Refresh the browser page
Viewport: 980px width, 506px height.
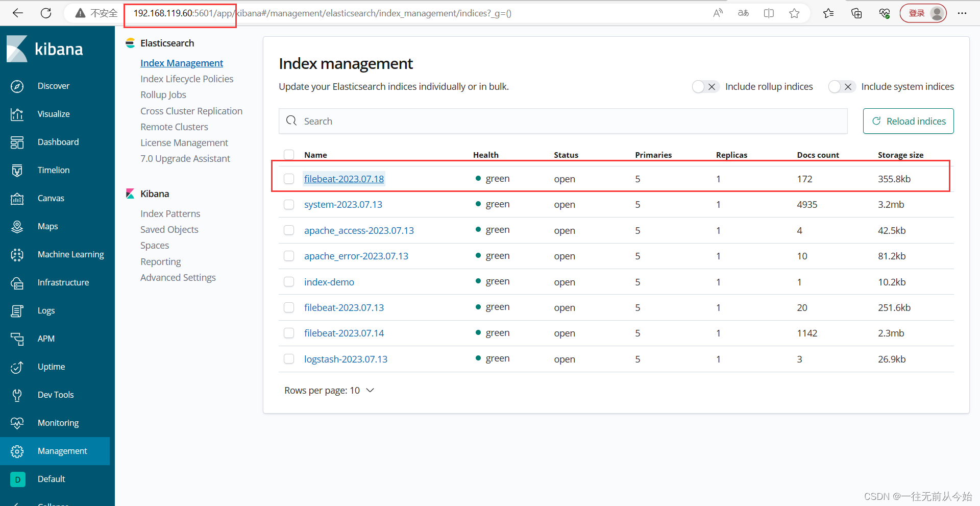(x=46, y=13)
